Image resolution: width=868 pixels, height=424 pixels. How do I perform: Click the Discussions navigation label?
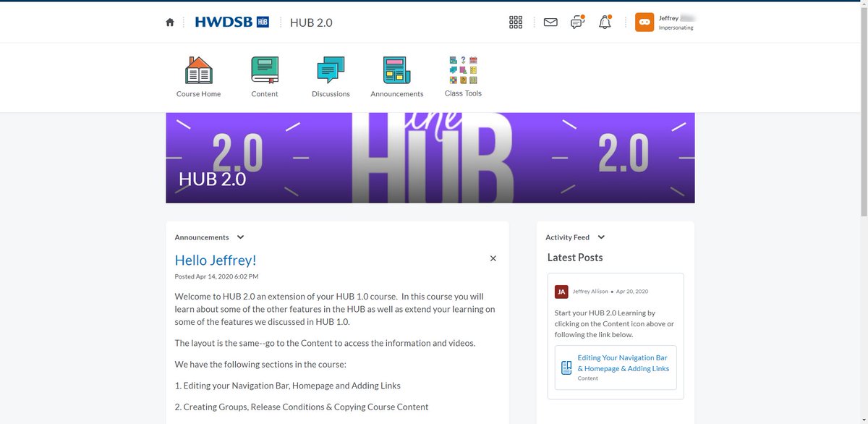pos(331,94)
